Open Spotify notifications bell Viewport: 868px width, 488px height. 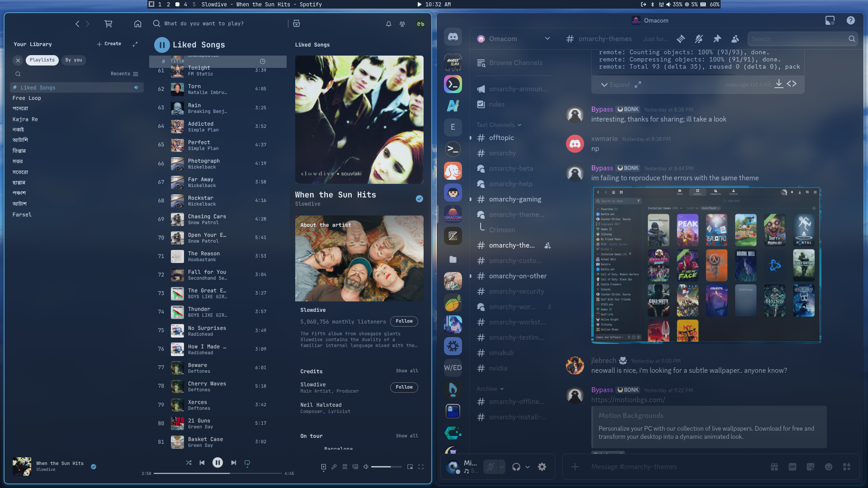[x=389, y=24]
